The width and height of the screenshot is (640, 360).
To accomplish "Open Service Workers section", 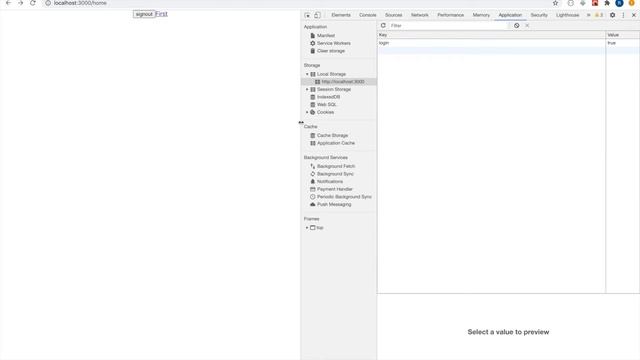I will (333, 43).
